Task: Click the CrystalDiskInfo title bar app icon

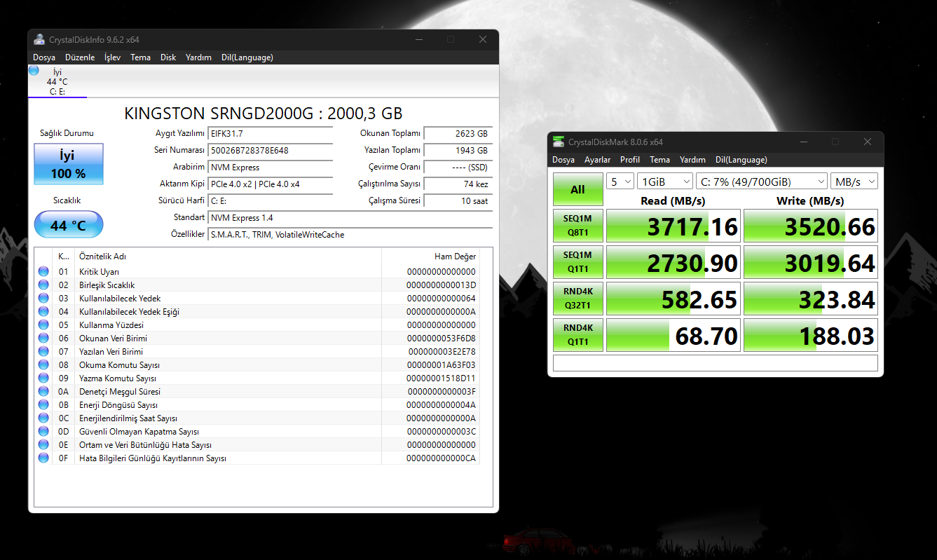Action: 39,39
